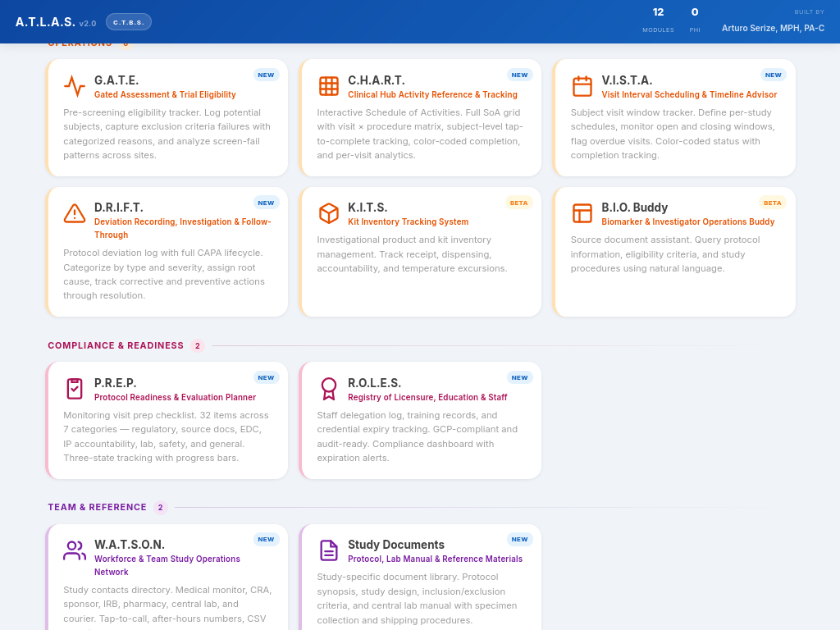Screen dimensions: 840x630
Task: Click the 0 PHI indicator
Action: [x=695, y=20]
